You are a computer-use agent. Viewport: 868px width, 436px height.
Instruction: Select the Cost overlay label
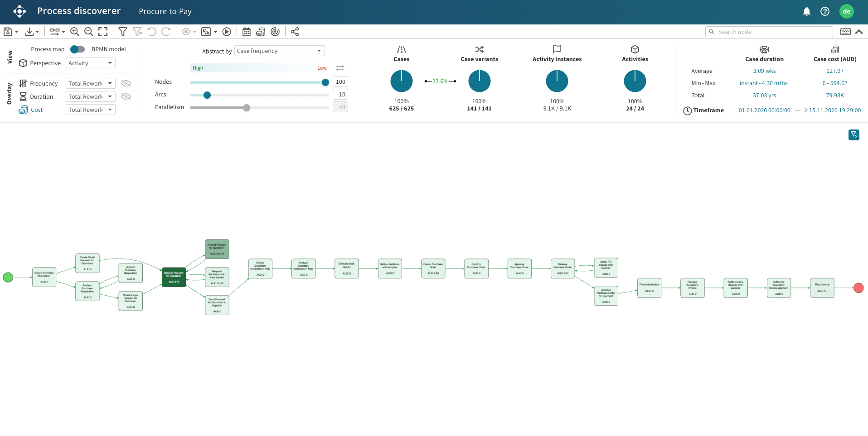tap(37, 110)
